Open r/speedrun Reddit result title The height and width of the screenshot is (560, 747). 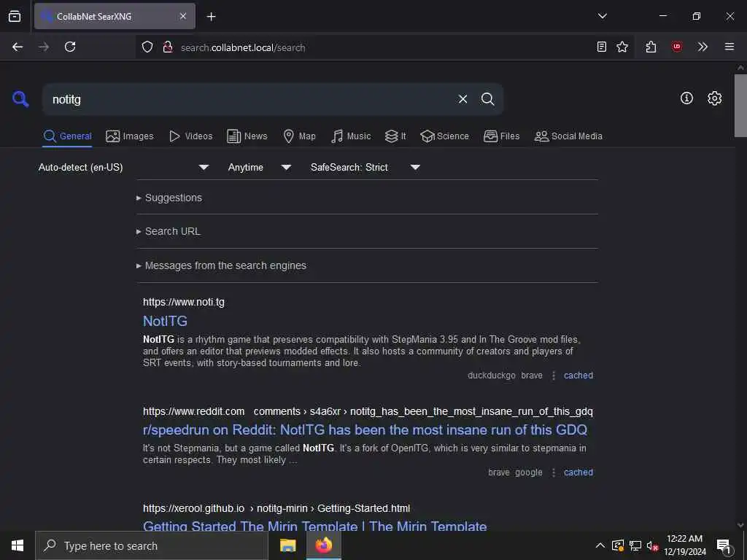pos(365,429)
